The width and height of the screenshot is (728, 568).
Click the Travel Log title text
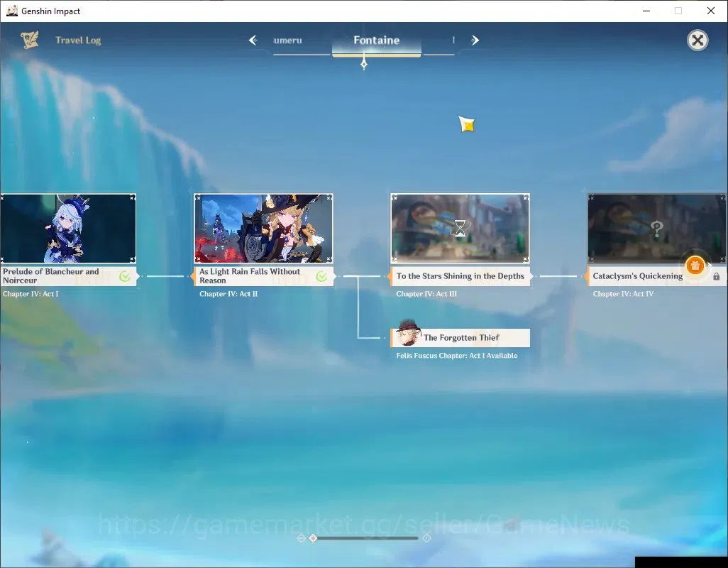point(78,40)
